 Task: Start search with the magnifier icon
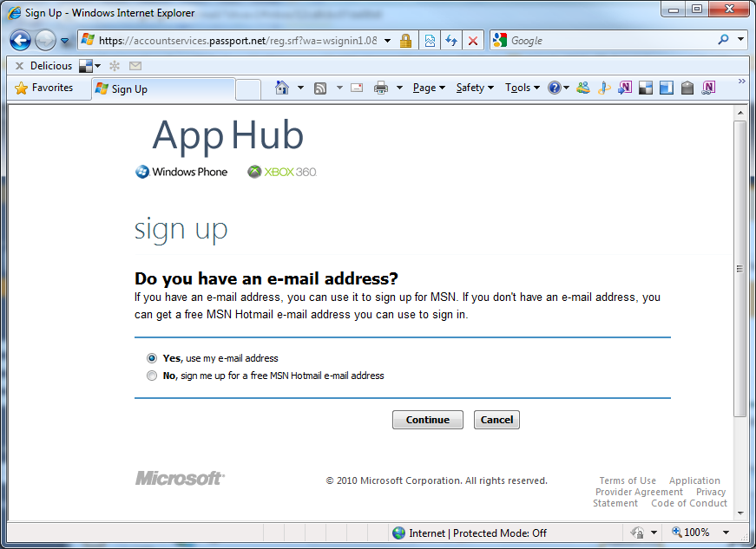pos(723,40)
